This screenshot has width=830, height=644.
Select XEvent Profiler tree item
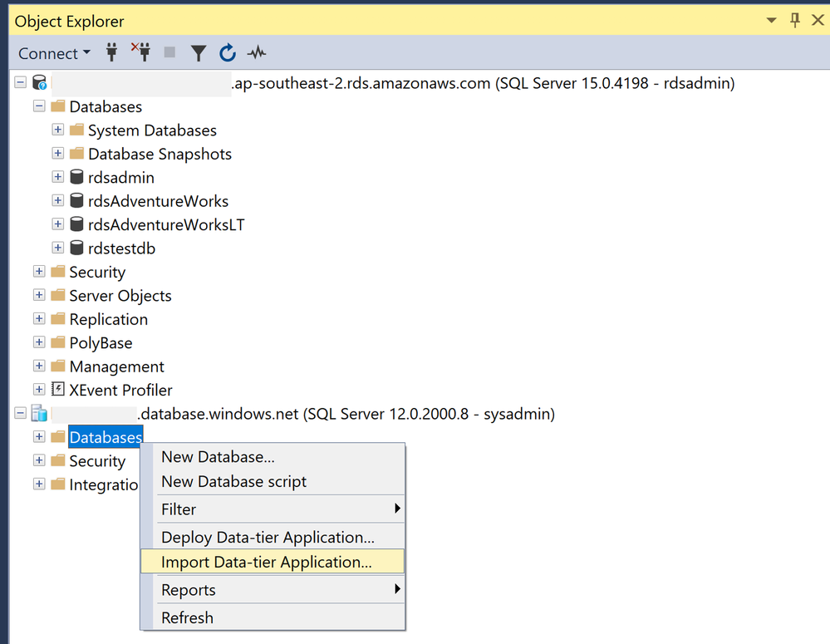pyautogui.click(x=120, y=391)
